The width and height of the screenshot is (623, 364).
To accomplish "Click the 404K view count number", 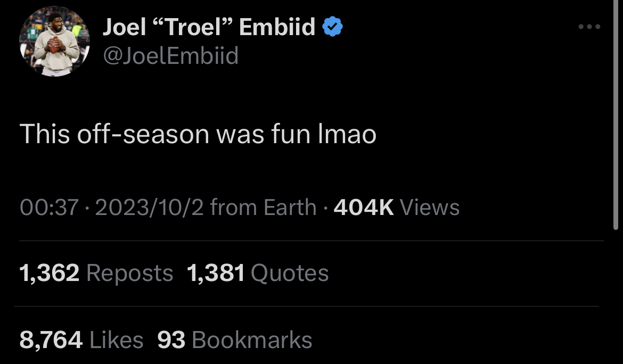I will 364,207.
